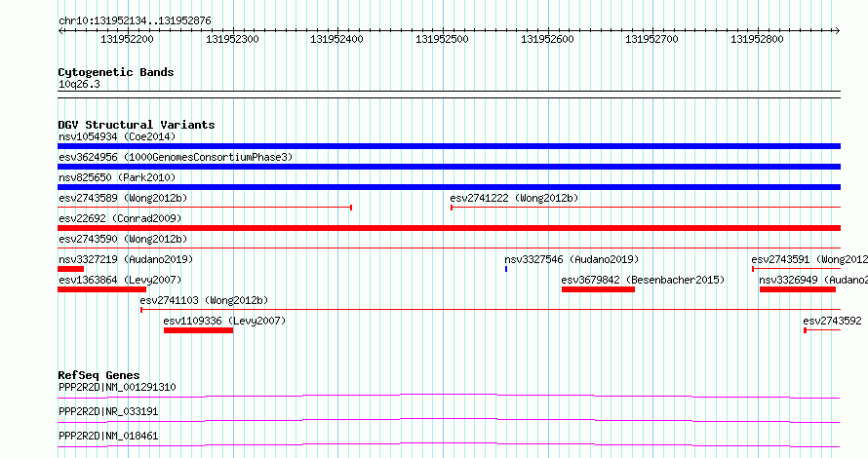Click the blue bar of nsv825650
Viewport: 868px width, 458px height.
(449, 187)
